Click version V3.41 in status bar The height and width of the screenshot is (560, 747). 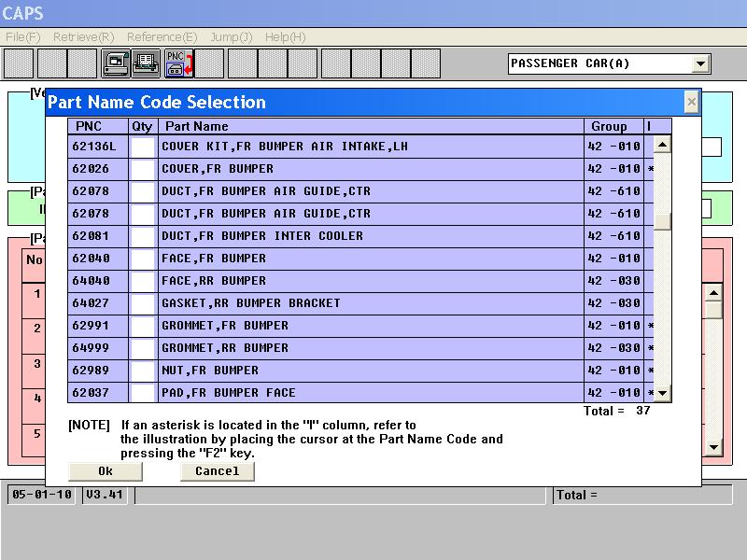click(105, 495)
